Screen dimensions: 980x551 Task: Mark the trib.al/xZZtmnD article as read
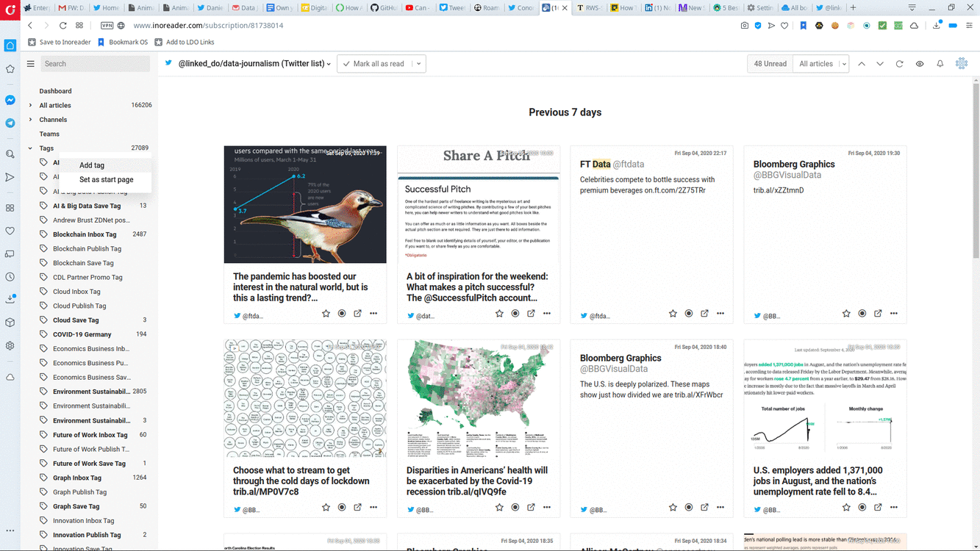point(862,314)
